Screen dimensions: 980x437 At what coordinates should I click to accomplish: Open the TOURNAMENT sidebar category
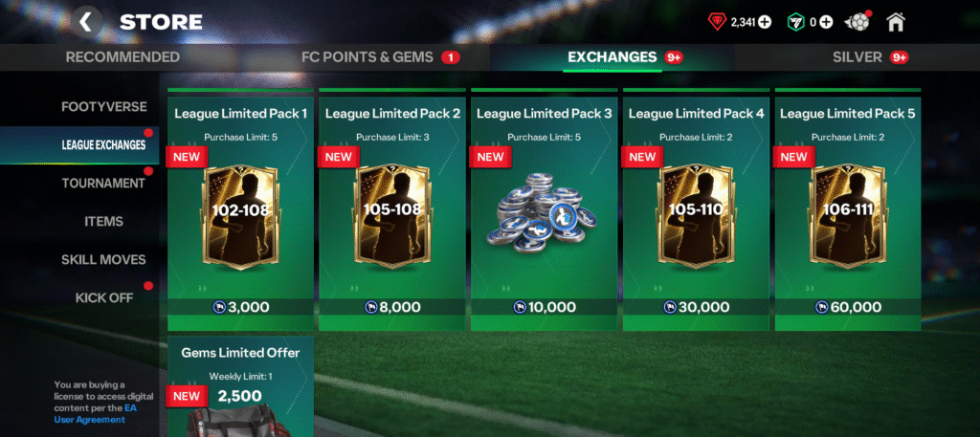click(103, 184)
